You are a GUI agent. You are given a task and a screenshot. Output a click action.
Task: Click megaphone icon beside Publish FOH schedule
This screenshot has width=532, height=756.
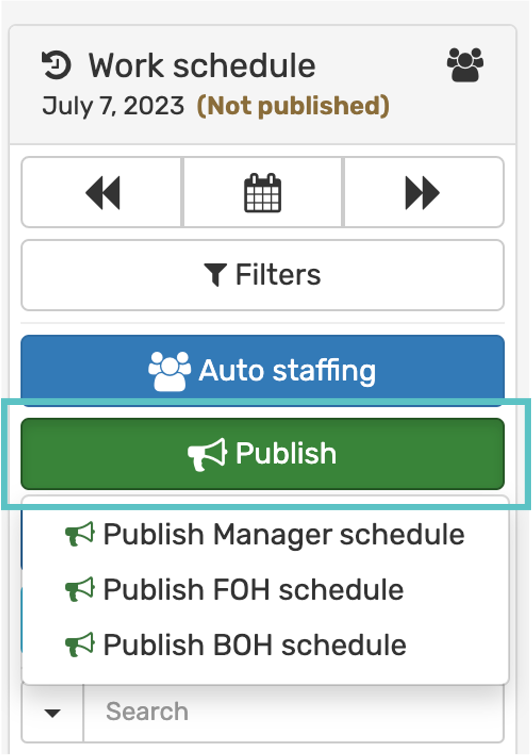pyautogui.click(x=80, y=590)
